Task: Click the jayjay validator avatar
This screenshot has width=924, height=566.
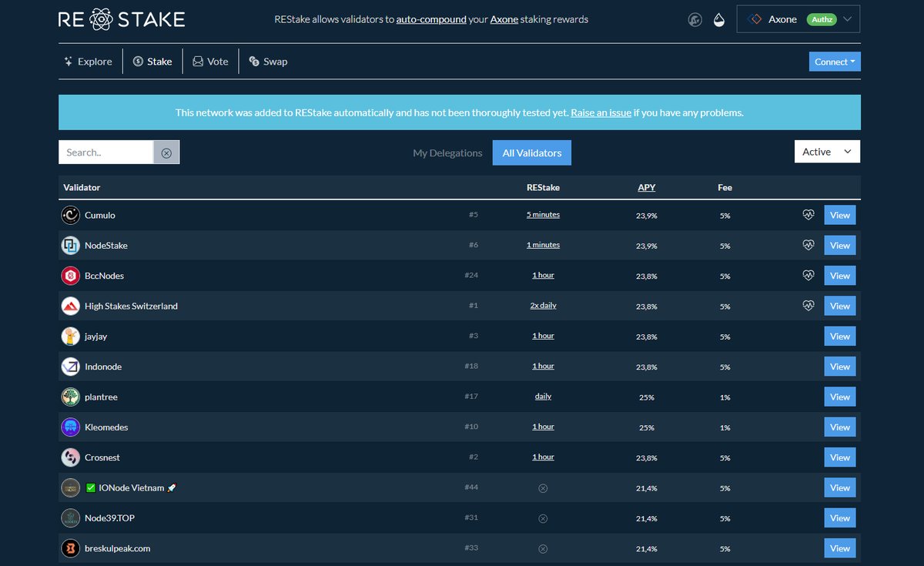Action: 70,337
